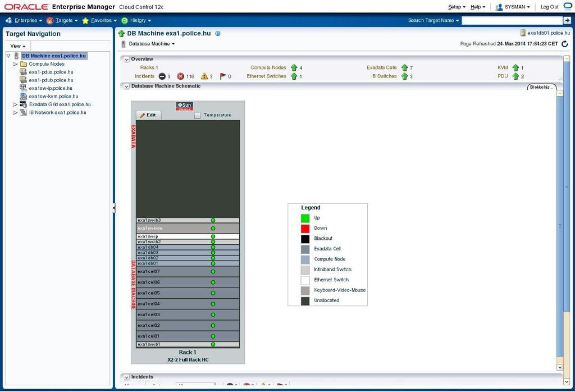Collapse the Target Navigation pane splitter

click(113, 208)
